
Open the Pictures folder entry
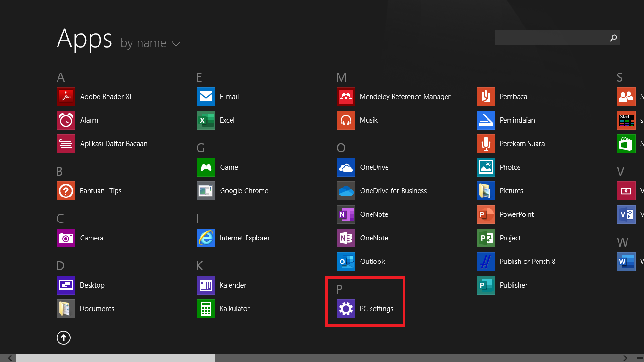pos(500,191)
